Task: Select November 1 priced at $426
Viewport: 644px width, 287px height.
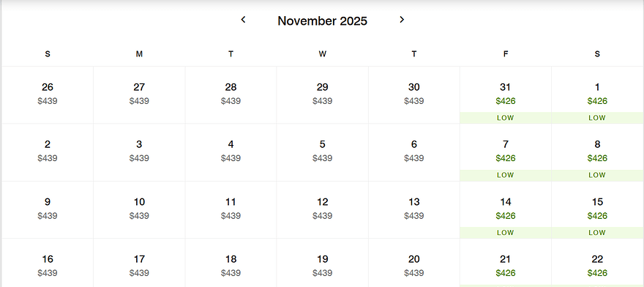Action: click(597, 95)
